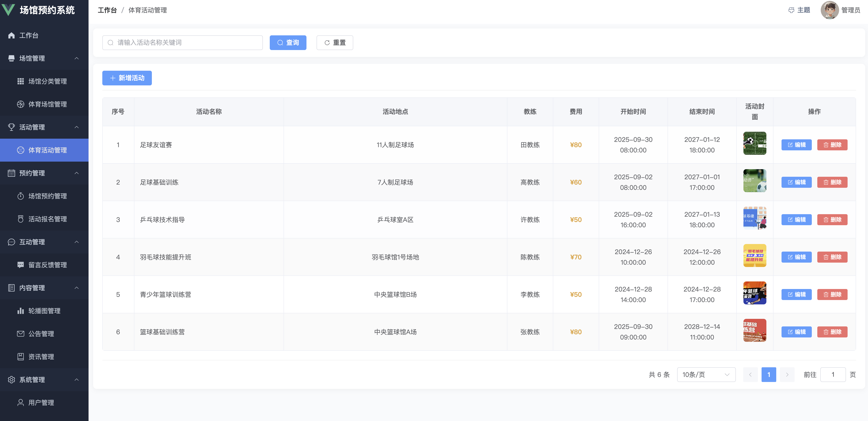Click the theme palette icon in header
Viewport: 868px width, 421px height.
(791, 10)
